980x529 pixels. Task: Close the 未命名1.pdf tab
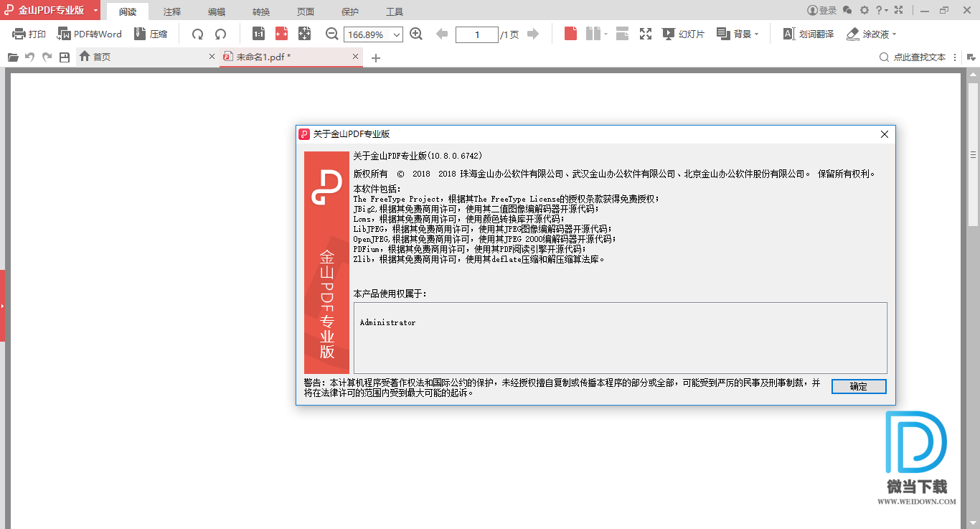pos(355,57)
